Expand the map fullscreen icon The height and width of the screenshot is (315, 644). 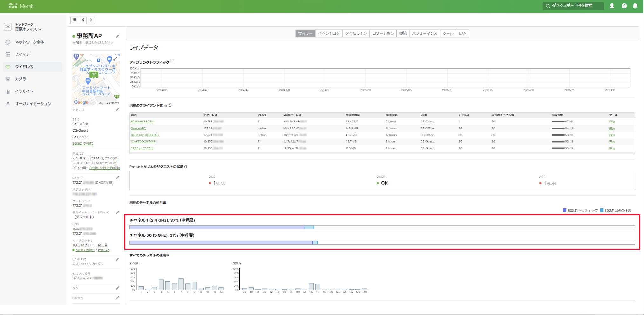click(115, 59)
